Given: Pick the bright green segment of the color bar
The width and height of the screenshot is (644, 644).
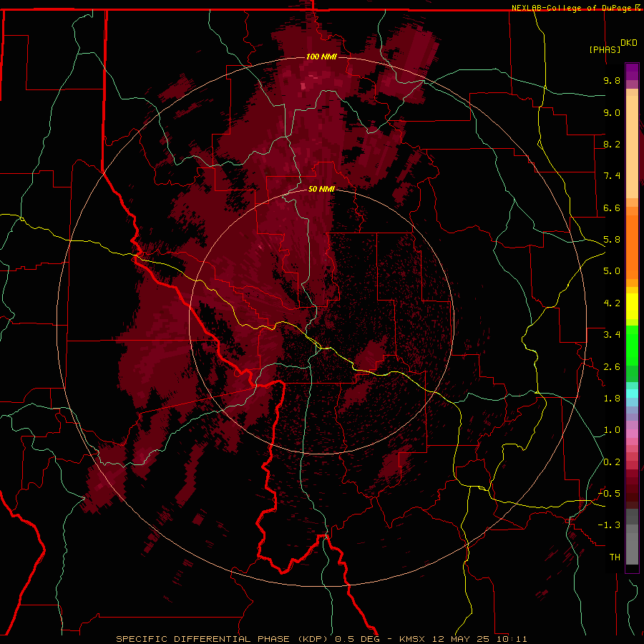Looking at the screenshot, I should pos(632,345).
